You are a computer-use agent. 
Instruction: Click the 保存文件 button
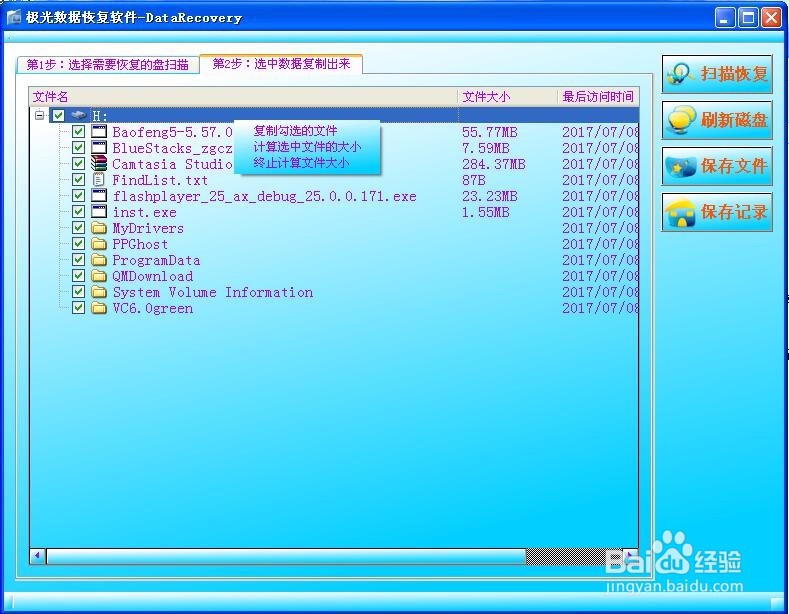pos(717,166)
